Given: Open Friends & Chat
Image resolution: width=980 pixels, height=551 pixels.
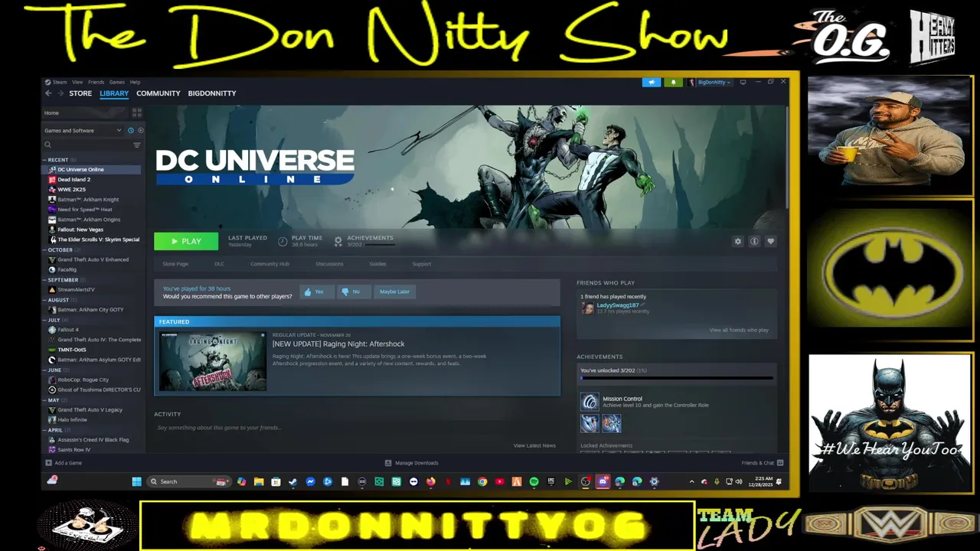Looking at the screenshot, I should point(762,463).
